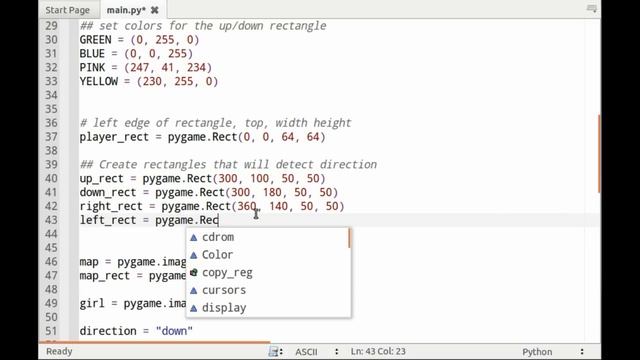Click the comment 'set colors for the up/down rectangle'
This screenshot has height=360, width=640.
[x=203, y=26]
